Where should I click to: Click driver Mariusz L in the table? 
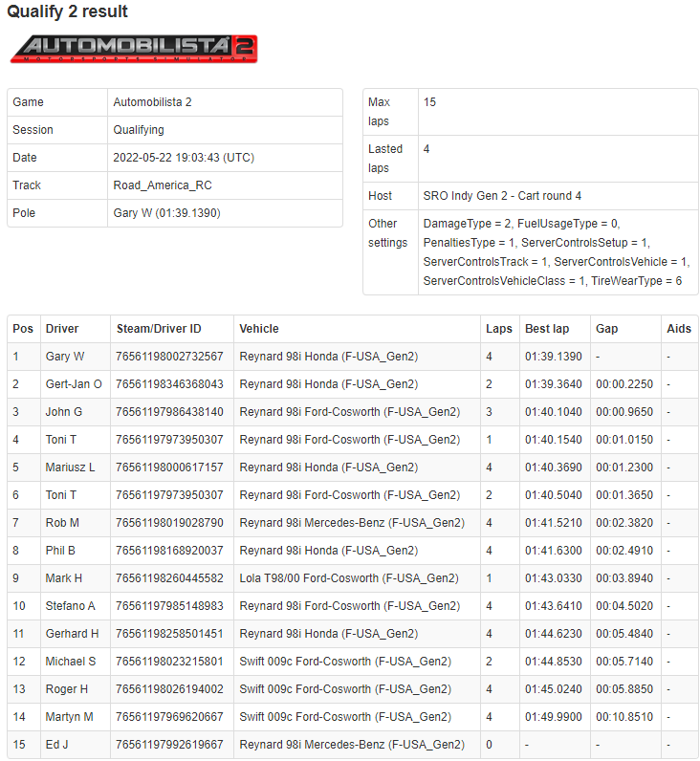tap(71, 467)
